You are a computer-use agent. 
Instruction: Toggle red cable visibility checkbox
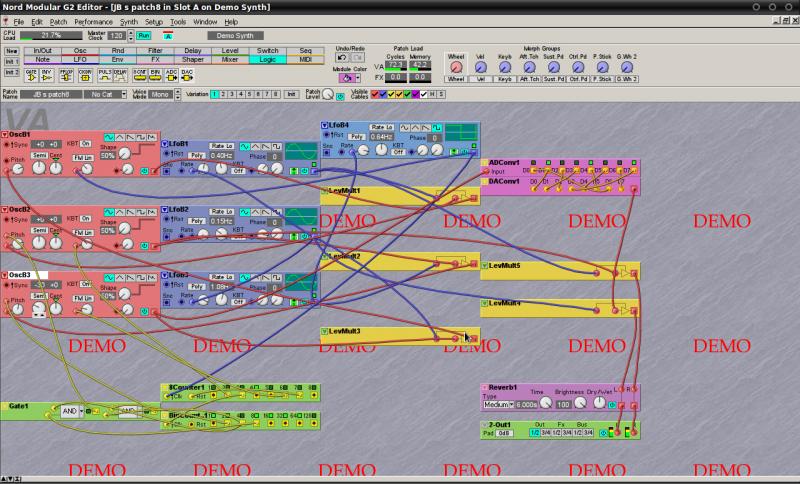[375, 94]
